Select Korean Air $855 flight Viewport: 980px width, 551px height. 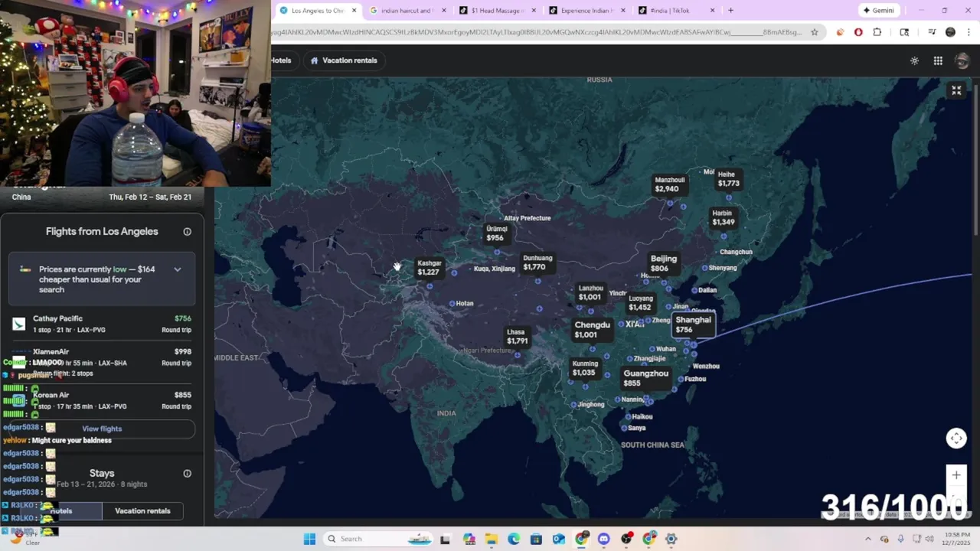click(x=102, y=400)
